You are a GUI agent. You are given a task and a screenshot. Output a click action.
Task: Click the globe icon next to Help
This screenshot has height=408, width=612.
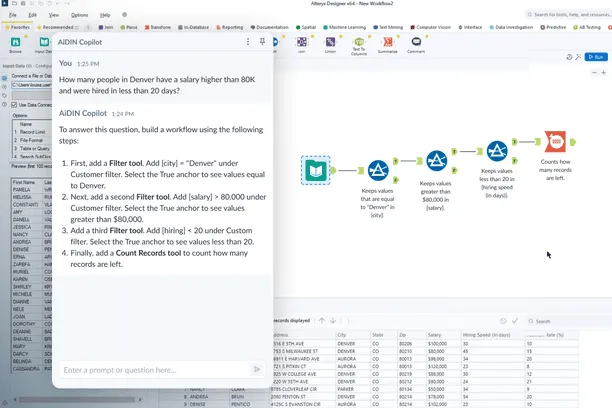[125, 15]
